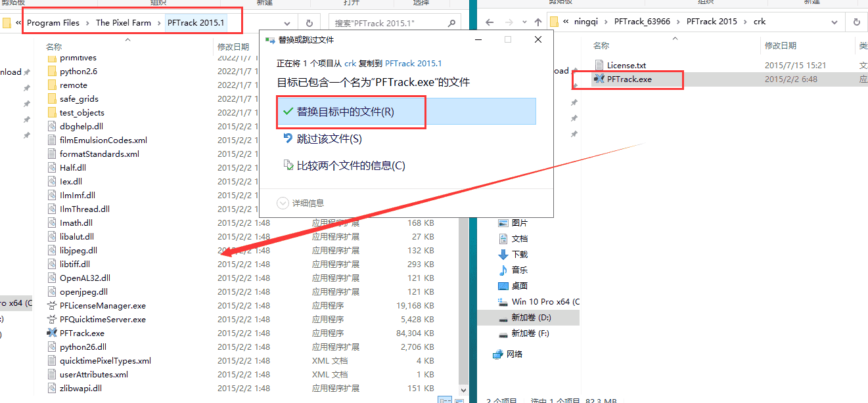
Task: Click PFTrack 2015 breadcrumb in right window
Action: click(x=712, y=22)
